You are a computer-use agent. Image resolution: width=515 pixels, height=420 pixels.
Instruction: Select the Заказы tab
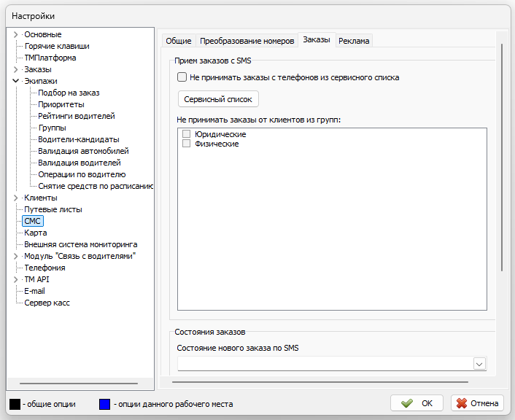pyautogui.click(x=317, y=39)
